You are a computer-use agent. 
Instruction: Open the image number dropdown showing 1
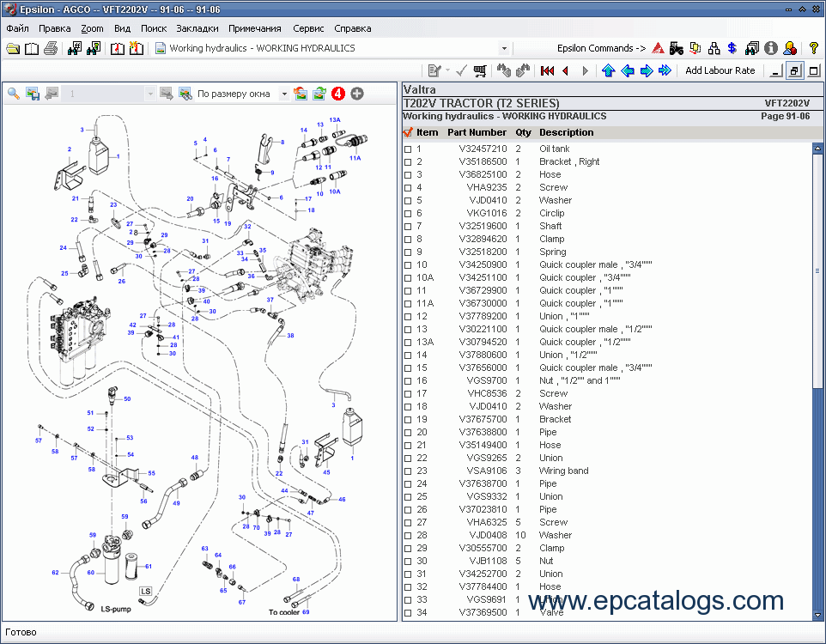(x=150, y=94)
